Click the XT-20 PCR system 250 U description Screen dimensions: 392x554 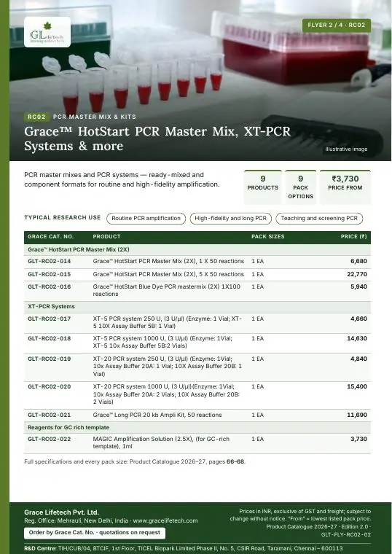point(168,367)
